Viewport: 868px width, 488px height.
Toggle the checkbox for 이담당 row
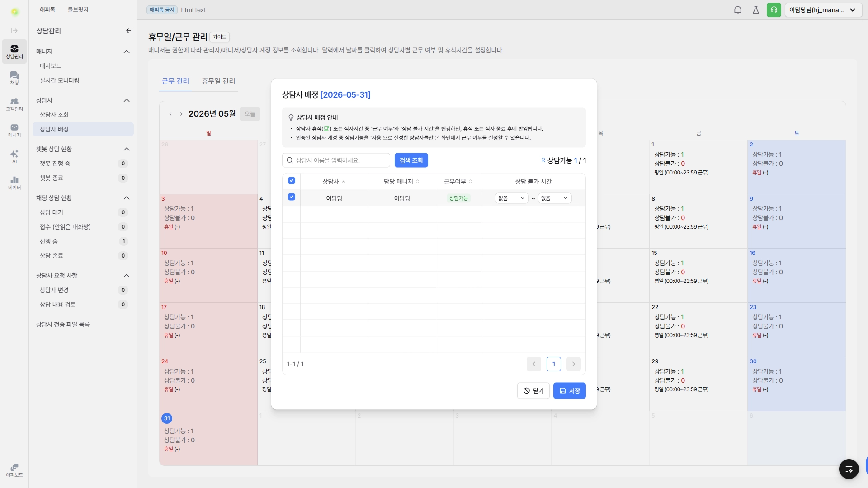pyautogui.click(x=292, y=197)
